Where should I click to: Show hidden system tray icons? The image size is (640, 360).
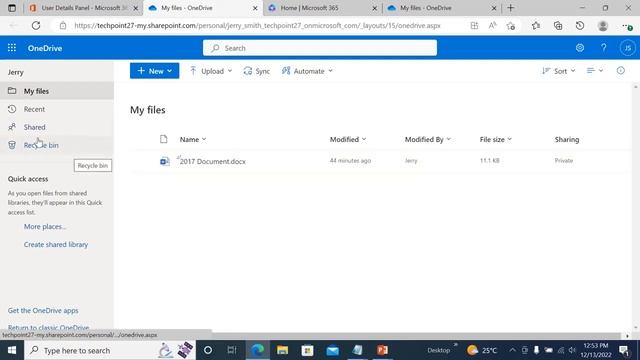pyautogui.click(x=512, y=350)
